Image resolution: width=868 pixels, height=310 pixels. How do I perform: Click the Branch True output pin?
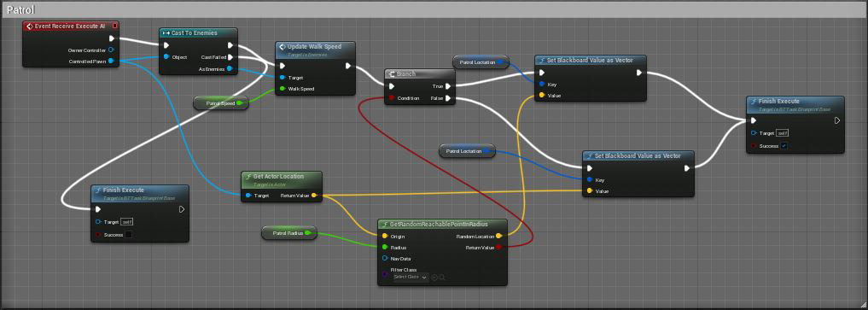click(x=448, y=85)
